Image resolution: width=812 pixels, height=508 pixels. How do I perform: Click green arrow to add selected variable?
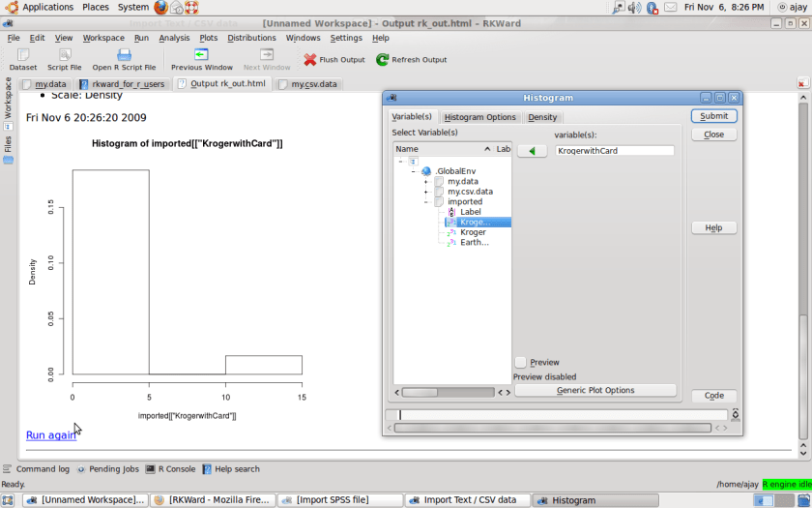pyautogui.click(x=532, y=151)
